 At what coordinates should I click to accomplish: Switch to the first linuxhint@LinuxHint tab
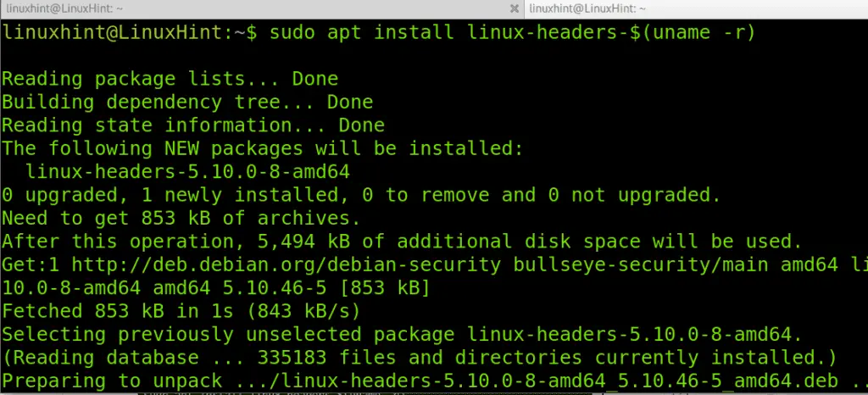[262, 8]
